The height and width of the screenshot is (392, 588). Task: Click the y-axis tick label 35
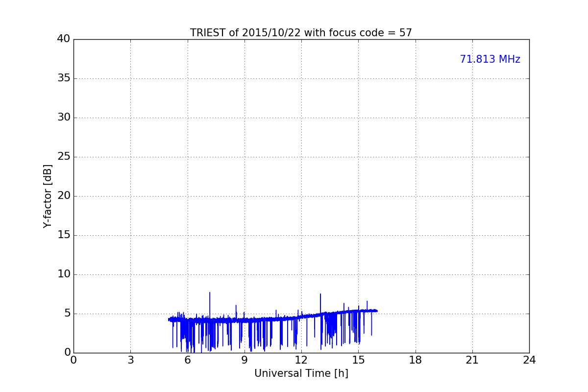[64, 78]
